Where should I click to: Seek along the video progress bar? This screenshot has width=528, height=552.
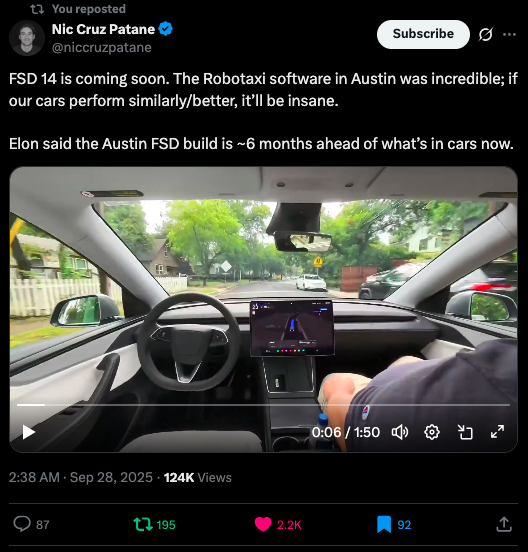coord(263,405)
